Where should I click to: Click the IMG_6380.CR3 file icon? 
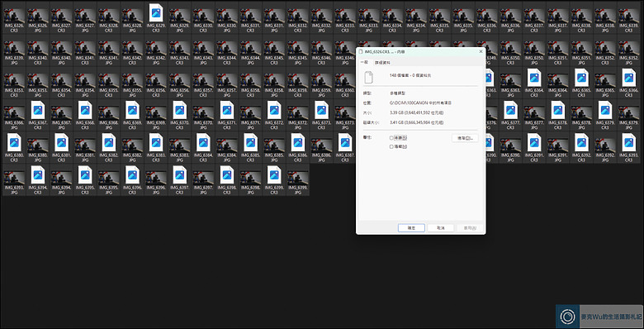point(14,142)
